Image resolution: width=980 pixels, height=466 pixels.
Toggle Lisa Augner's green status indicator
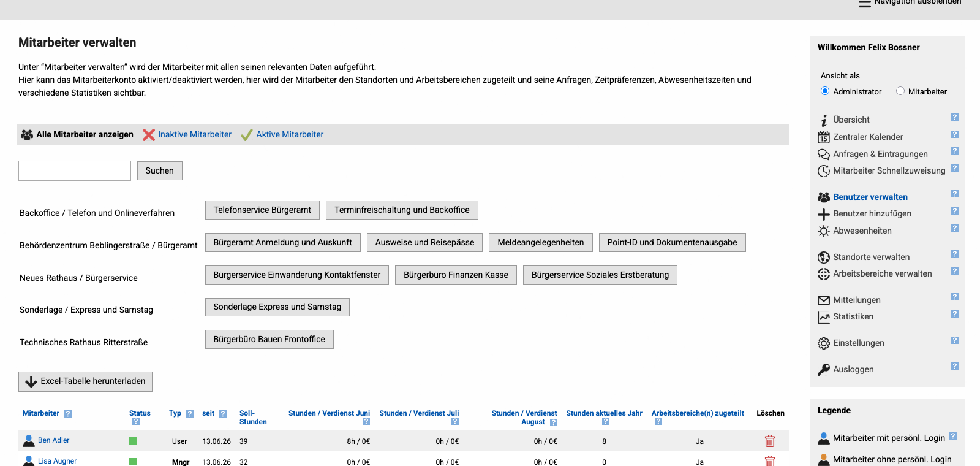133,462
